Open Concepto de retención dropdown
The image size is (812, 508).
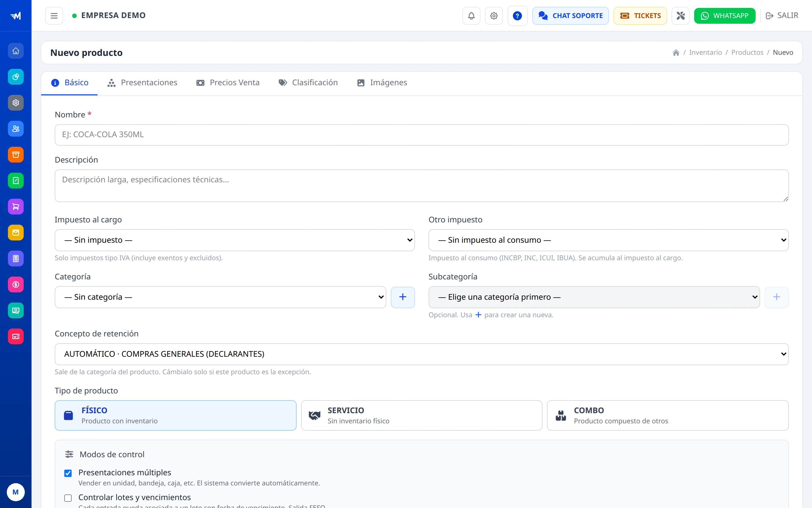[422, 354]
